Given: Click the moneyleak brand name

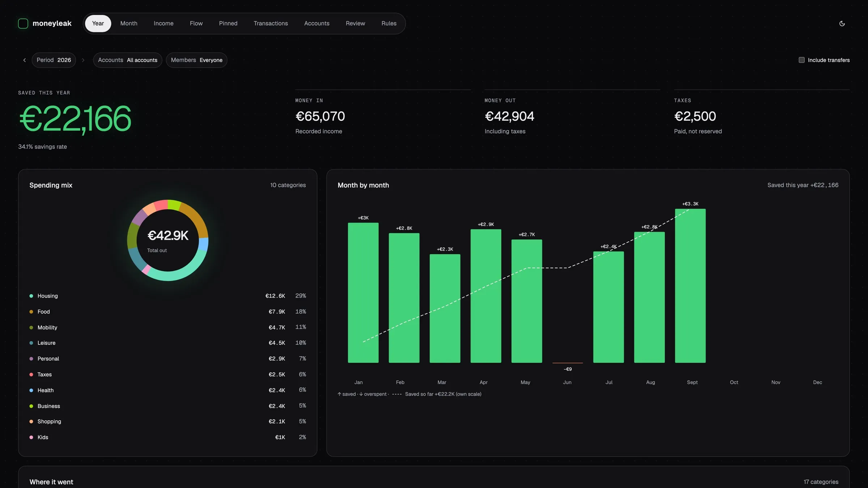Looking at the screenshot, I should [x=52, y=23].
